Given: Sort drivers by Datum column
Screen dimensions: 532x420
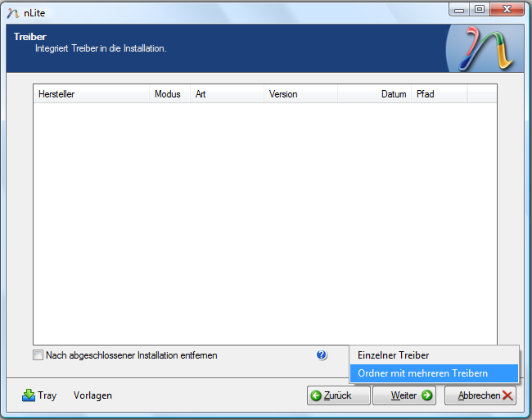Looking at the screenshot, I should click(374, 94).
